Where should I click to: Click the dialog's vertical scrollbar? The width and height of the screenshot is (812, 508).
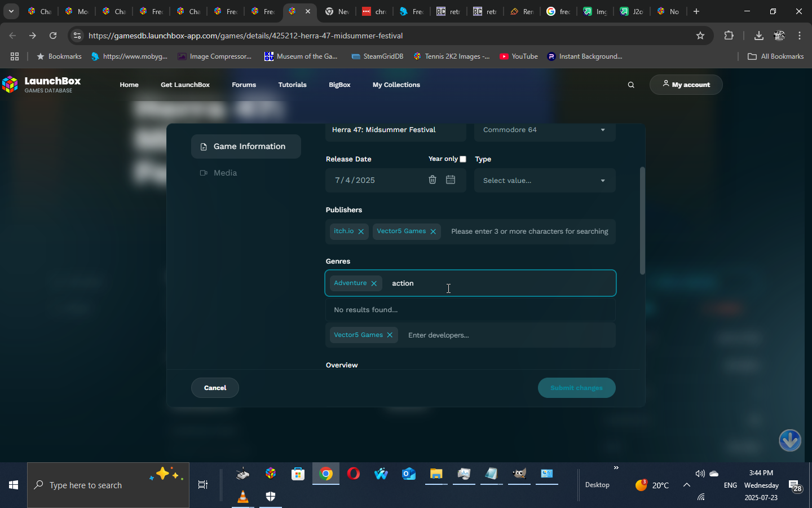coord(642,221)
